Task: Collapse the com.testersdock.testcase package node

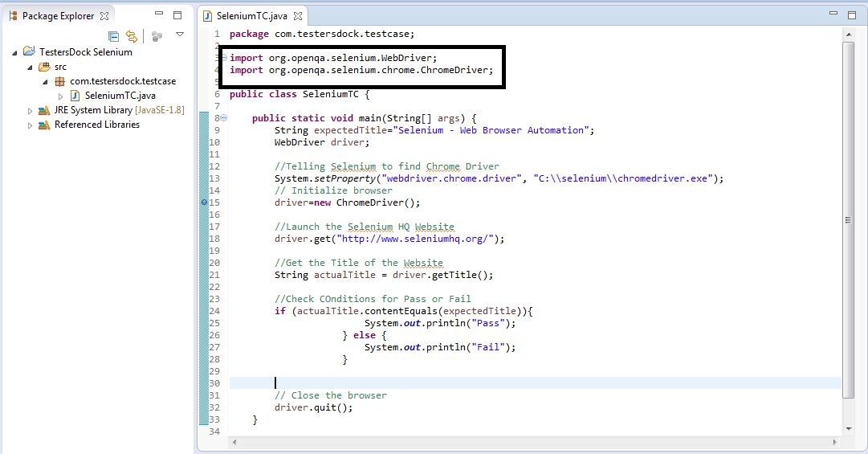Action: point(46,82)
